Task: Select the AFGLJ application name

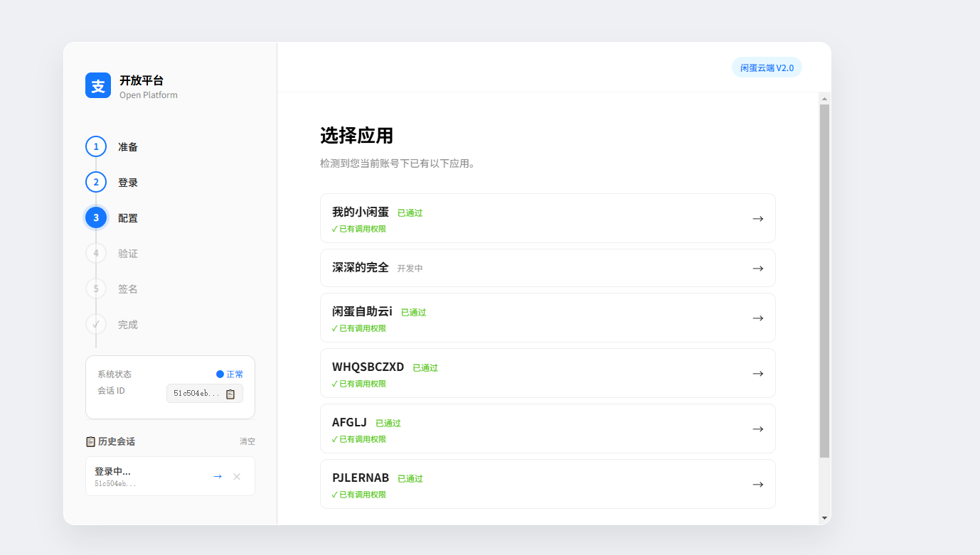Action: pyautogui.click(x=349, y=422)
